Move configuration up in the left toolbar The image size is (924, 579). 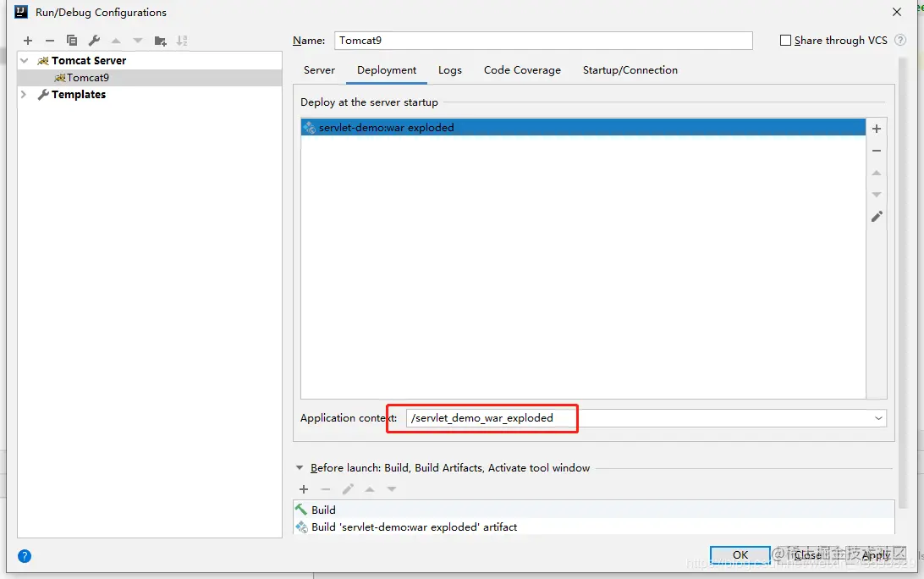(x=116, y=41)
